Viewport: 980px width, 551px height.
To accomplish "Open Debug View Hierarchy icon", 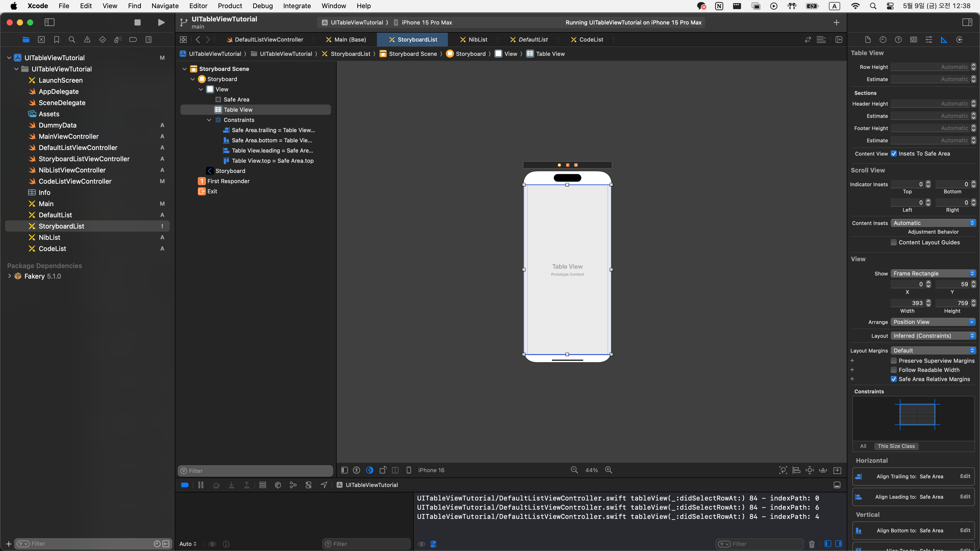I will pyautogui.click(x=278, y=485).
